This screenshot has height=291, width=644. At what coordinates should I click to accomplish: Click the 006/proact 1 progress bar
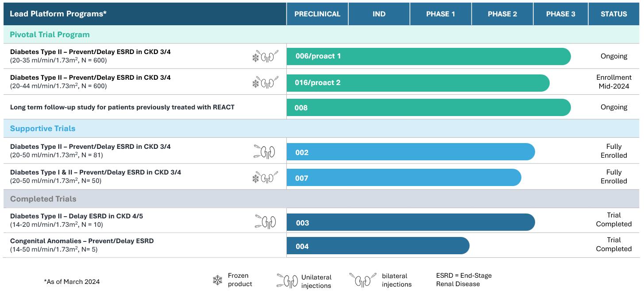[x=428, y=56]
